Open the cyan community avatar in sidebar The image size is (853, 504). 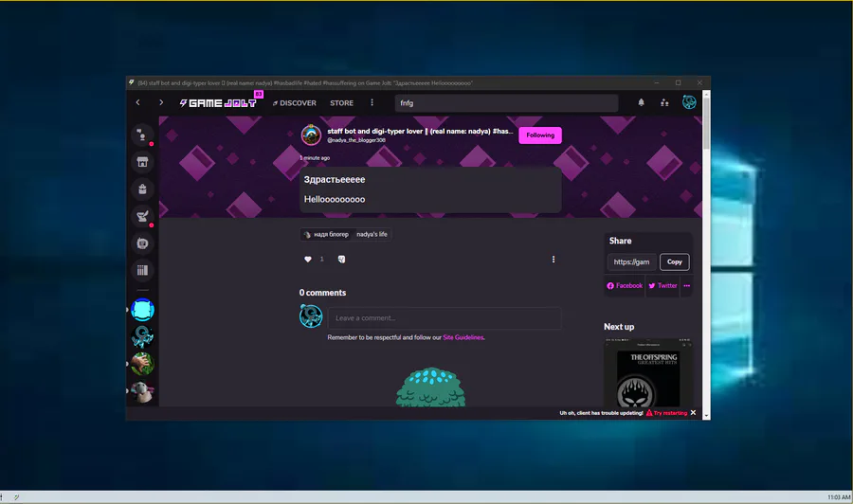(142, 310)
